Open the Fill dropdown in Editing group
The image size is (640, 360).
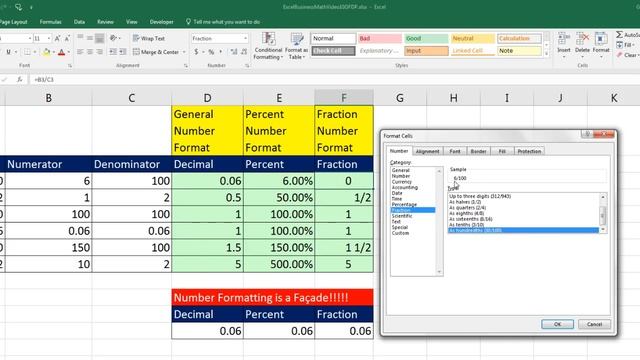626,45
